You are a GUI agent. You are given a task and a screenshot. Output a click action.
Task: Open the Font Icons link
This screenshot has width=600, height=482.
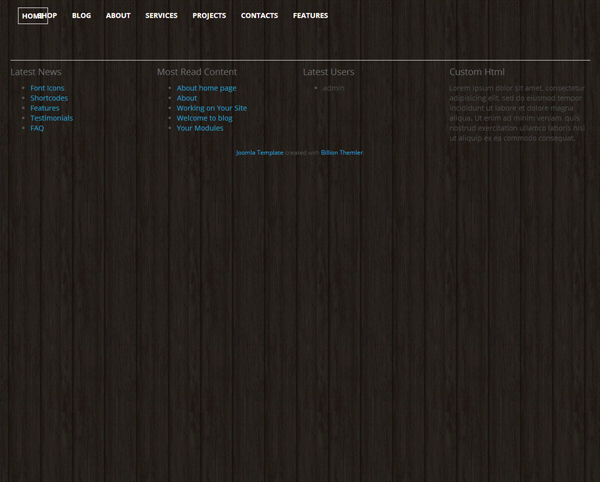pyautogui.click(x=47, y=88)
